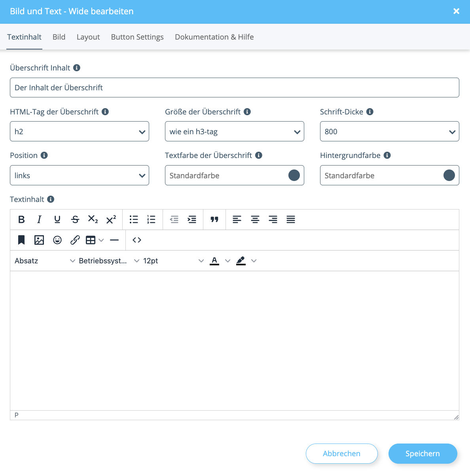Insert a bulleted list
470x476 pixels.
(x=134, y=219)
